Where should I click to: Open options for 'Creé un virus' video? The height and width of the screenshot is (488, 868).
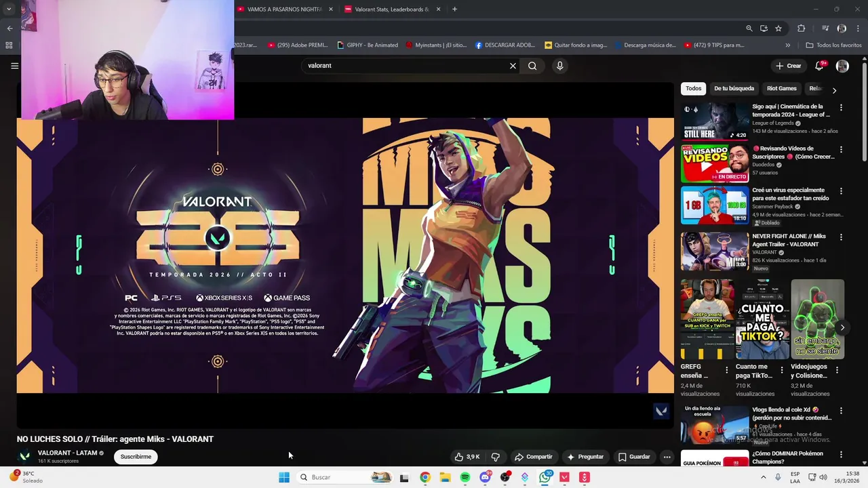(841, 192)
